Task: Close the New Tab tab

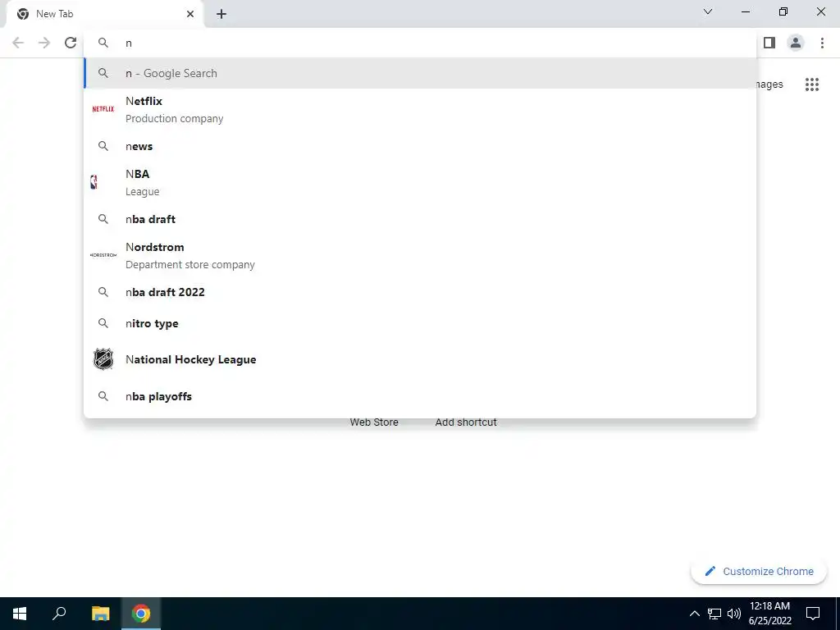Action: pos(190,14)
